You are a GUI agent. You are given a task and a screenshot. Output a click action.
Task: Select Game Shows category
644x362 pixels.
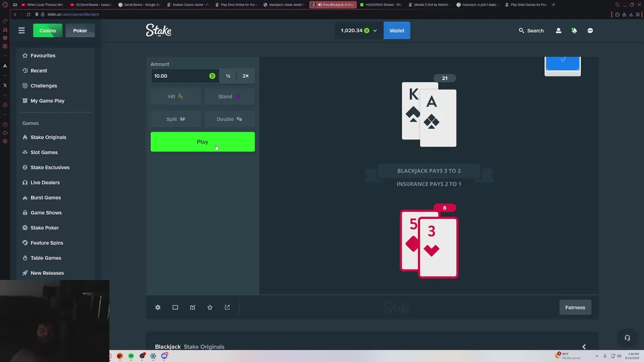[55, 213]
